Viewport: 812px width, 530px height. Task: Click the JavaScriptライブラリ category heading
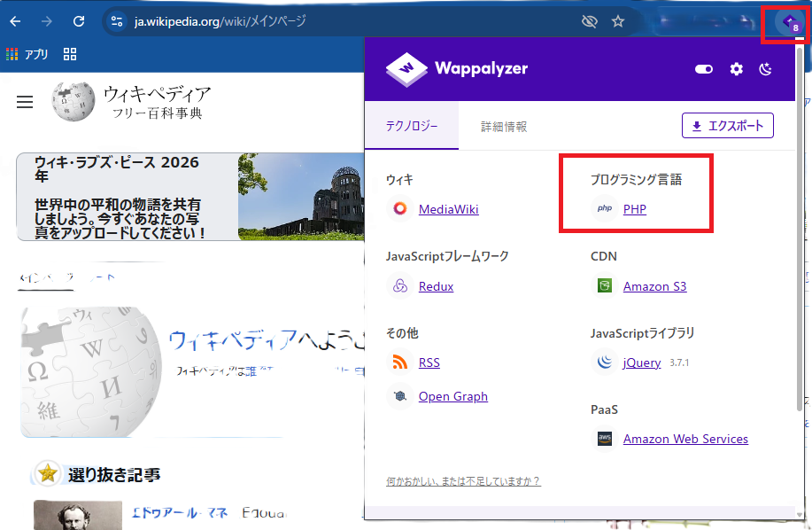click(643, 333)
